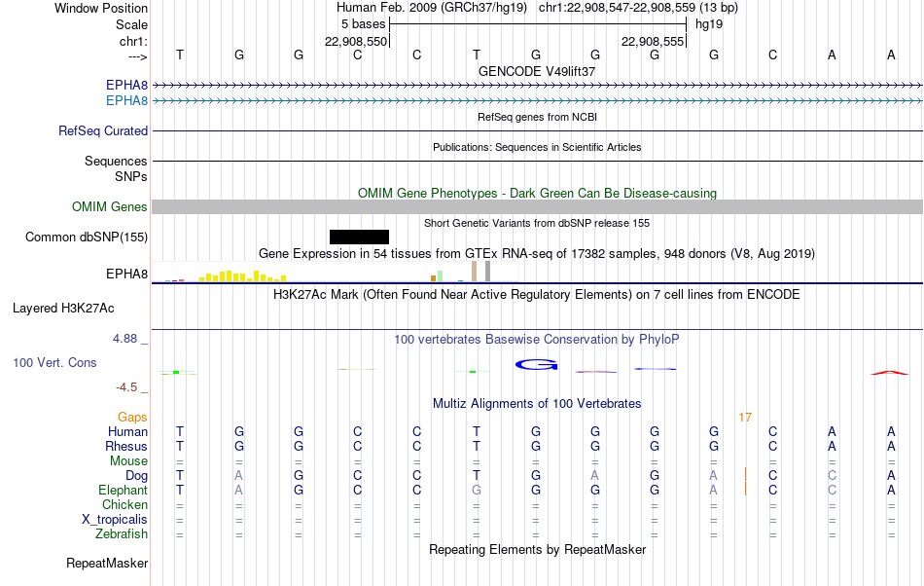Click '100 vertebrates Basewise Conservation by PhyloP' title

[536, 339]
